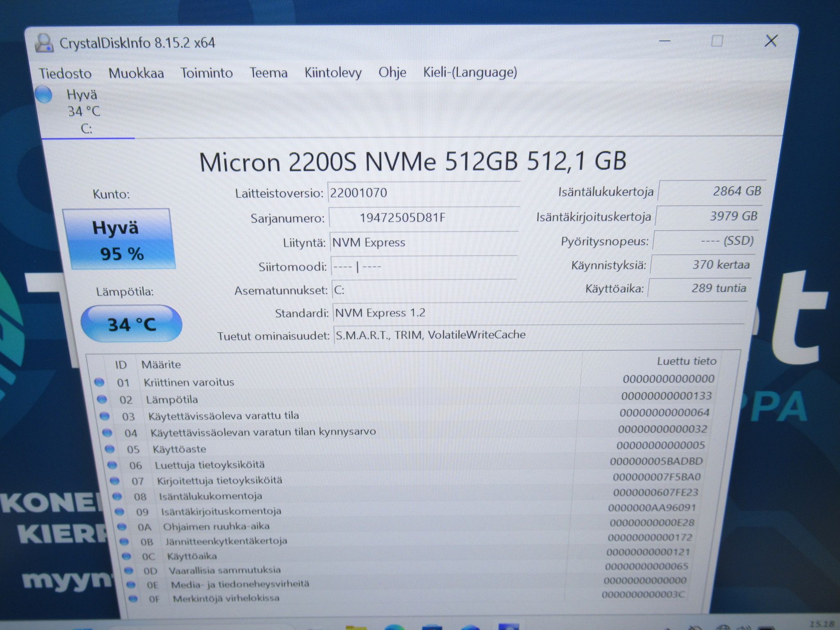The height and width of the screenshot is (630, 840).
Task: Click the Hyvä 95 % health status button
Action: click(119, 239)
